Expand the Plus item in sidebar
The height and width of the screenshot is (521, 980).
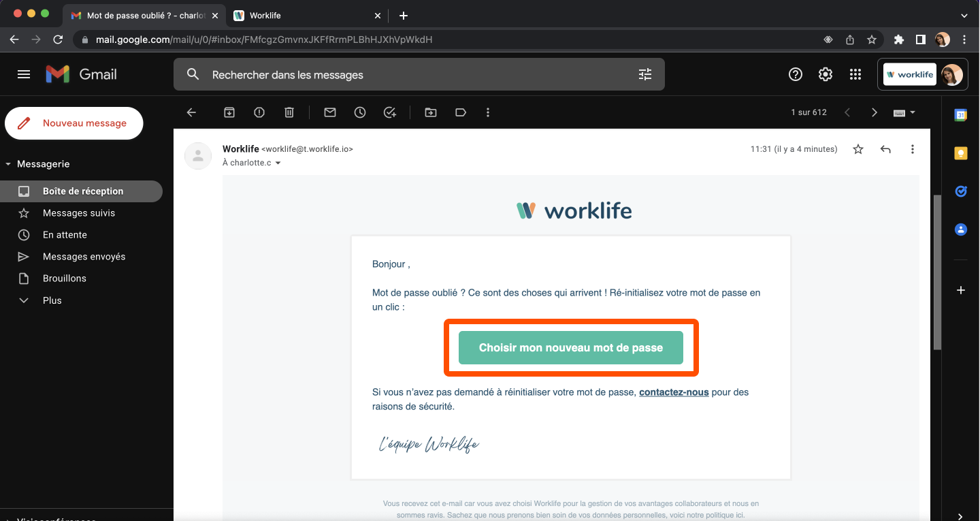52,300
